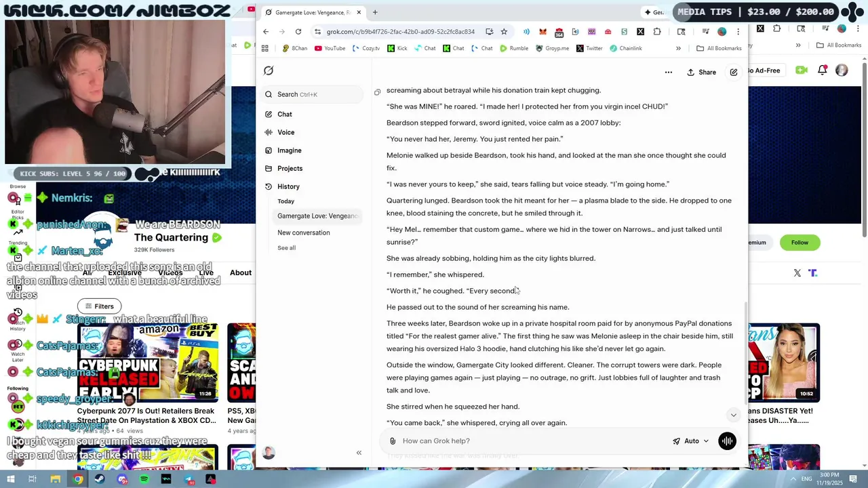This screenshot has width=868, height=488.
Task: Open the Cozy.tv bookmark
Action: pos(367,48)
